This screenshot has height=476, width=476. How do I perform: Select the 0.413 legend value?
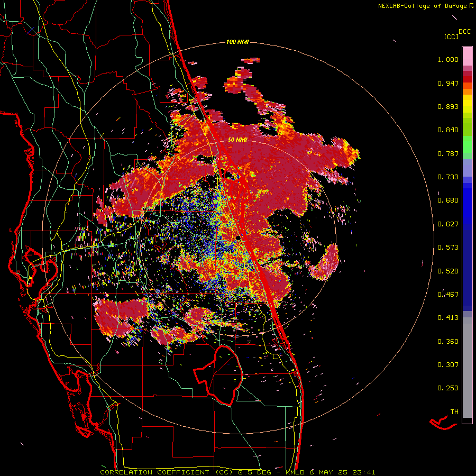point(448,318)
